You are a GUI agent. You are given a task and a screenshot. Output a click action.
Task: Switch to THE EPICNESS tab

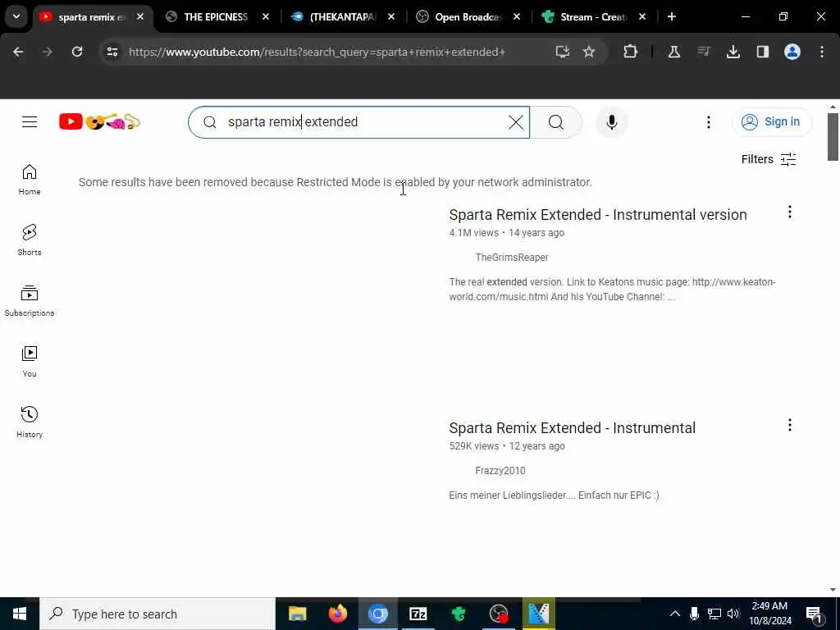[x=216, y=17]
